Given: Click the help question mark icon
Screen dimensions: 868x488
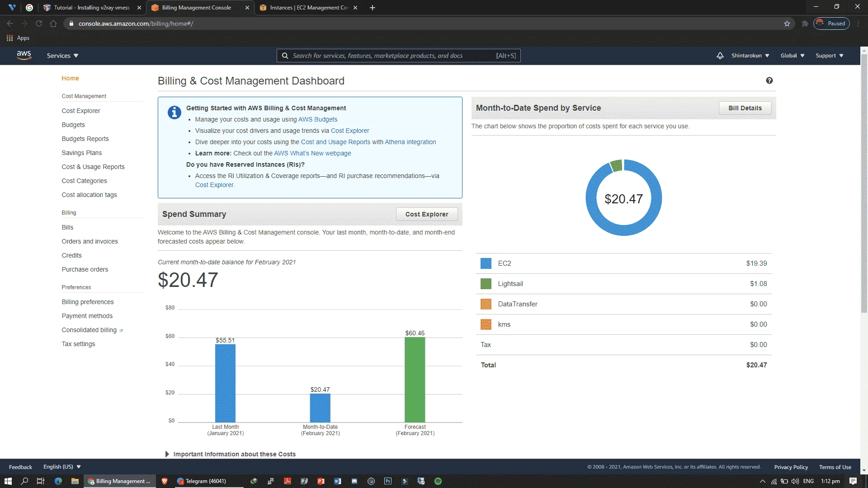Looking at the screenshot, I should pos(769,80).
